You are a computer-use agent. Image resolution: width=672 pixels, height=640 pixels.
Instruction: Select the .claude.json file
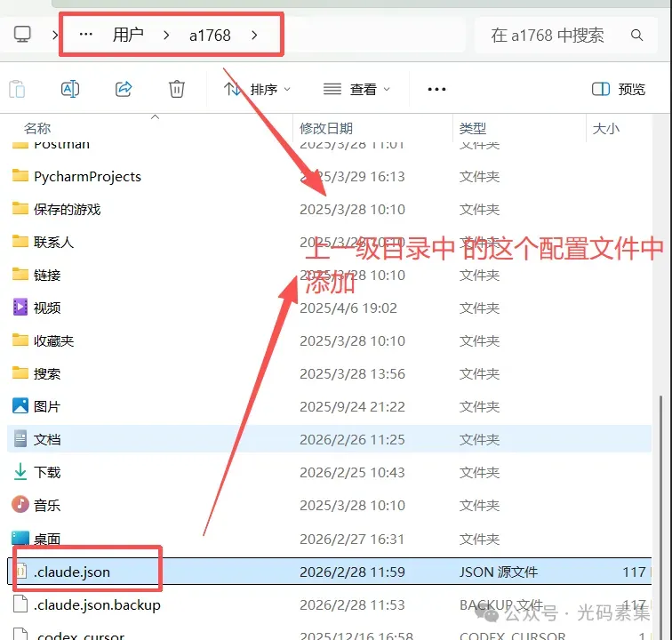click(72, 572)
